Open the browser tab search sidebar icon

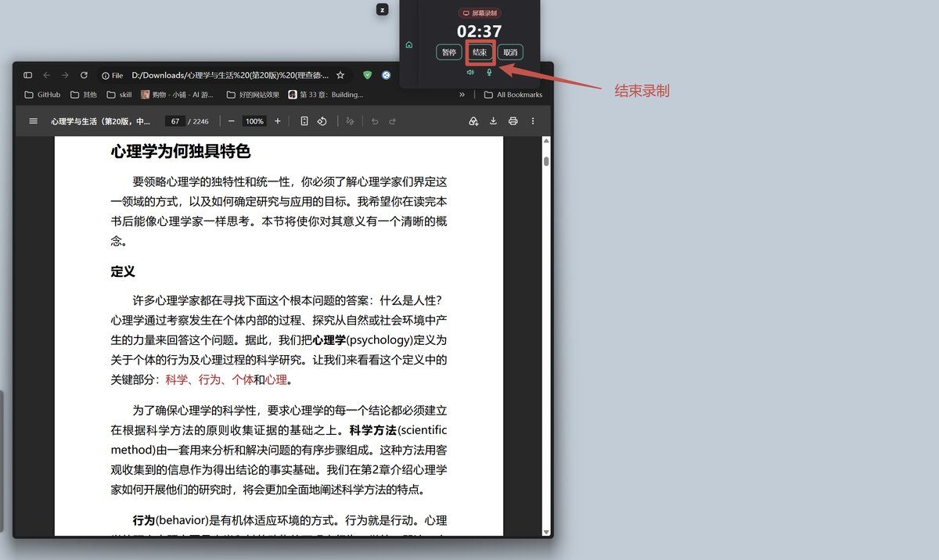(x=28, y=75)
